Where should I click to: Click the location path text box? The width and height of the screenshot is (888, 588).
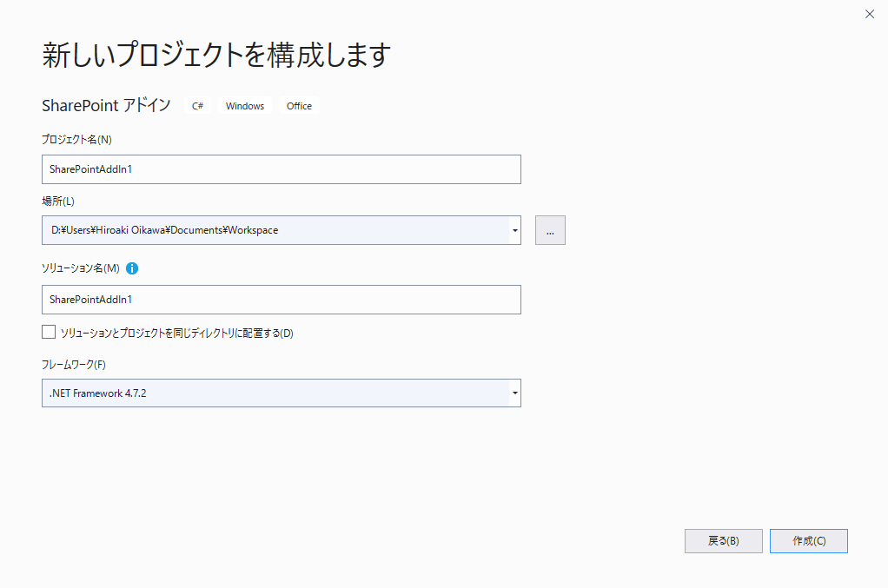click(x=275, y=230)
